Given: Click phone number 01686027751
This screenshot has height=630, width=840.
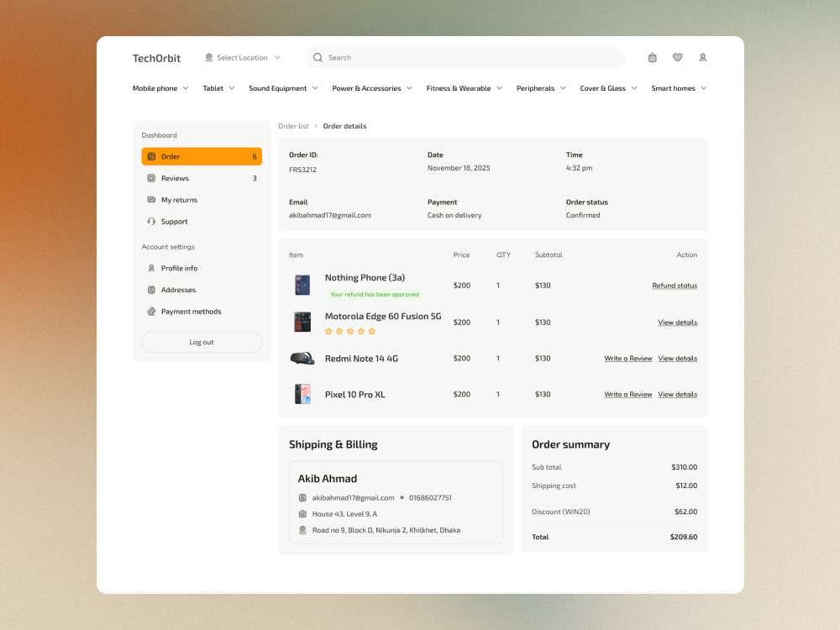Looking at the screenshot, I should pos(430,497).
